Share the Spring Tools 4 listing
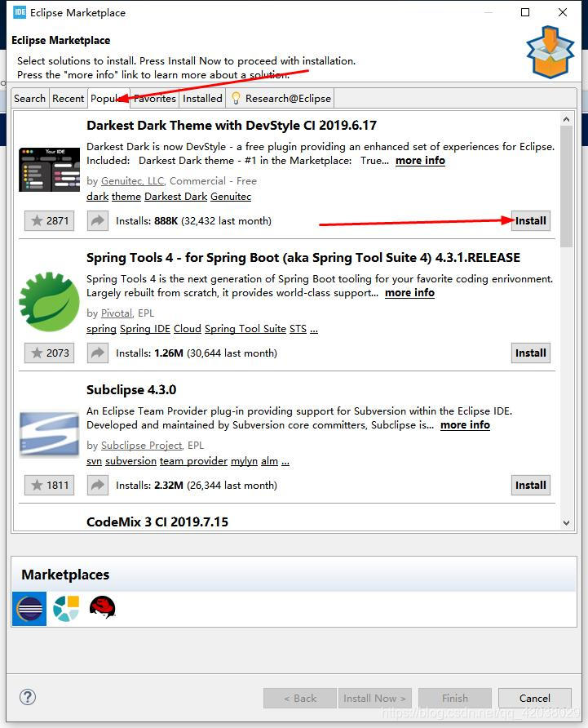This screenshot has width=588, height=728. coord(98,353)
